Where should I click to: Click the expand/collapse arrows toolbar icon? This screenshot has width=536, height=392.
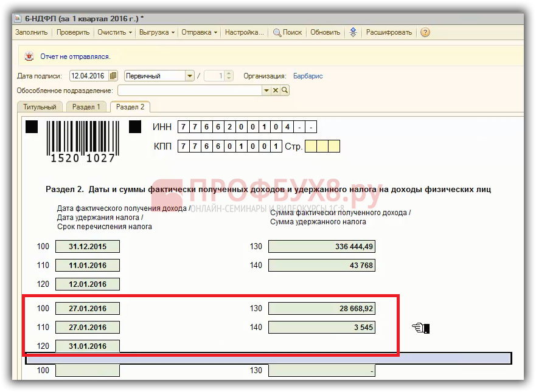353,32
